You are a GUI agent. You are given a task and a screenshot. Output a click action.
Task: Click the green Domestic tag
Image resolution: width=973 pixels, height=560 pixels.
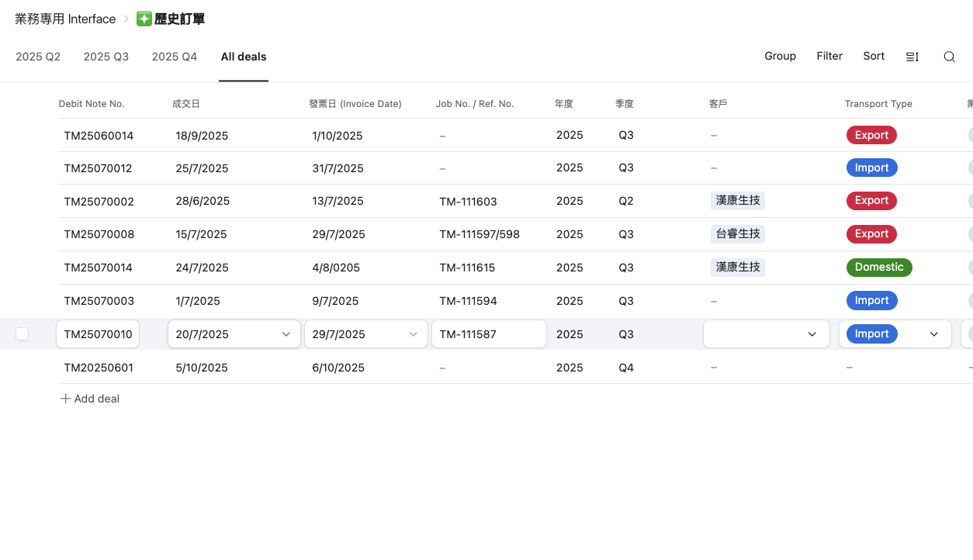click(x=878, y=268)
